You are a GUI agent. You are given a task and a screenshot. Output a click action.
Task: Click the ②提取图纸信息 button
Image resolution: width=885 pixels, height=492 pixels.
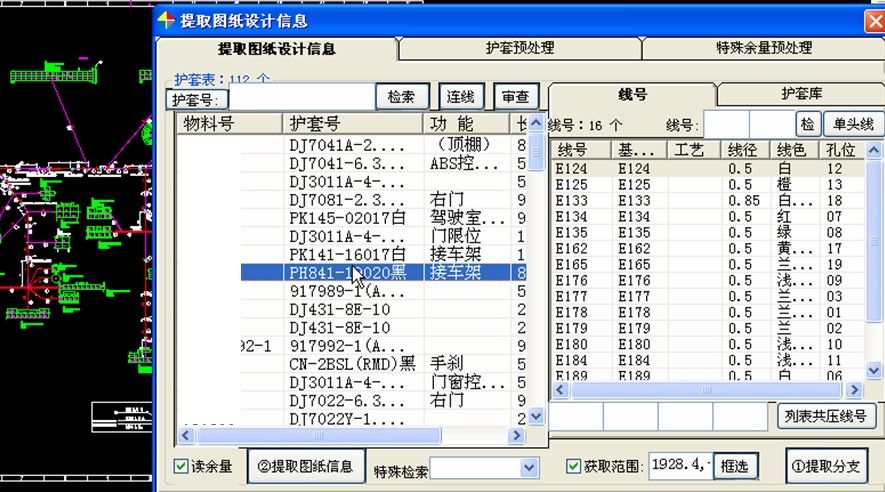click(x=305, y=466)
